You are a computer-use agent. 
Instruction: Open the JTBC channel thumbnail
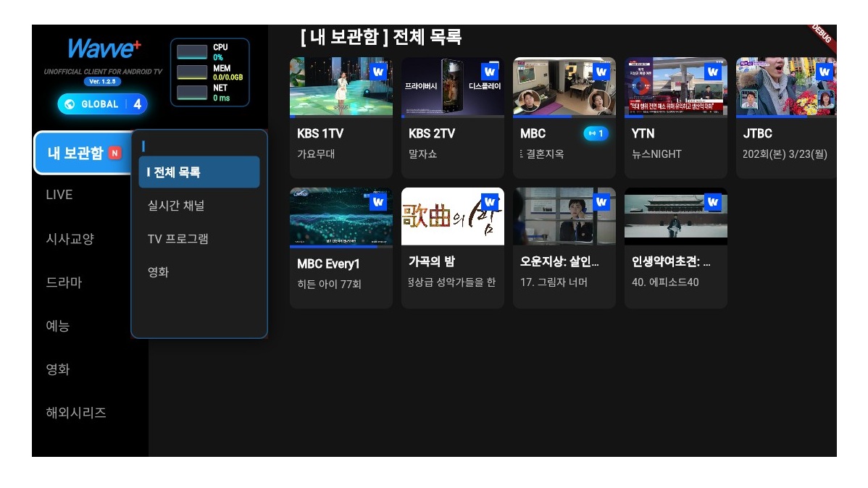(786, 86)
